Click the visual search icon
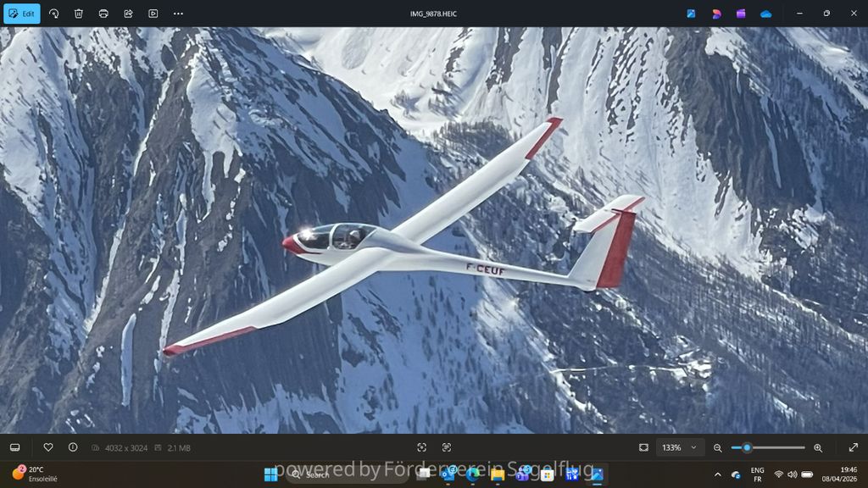Image resolution: width=868 pixels, height=488 pixels. tap(422, 447)
